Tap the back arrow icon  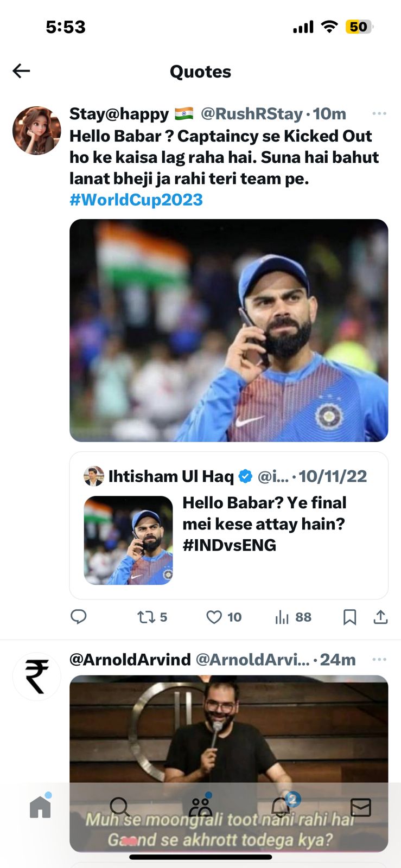coord(21,71)
